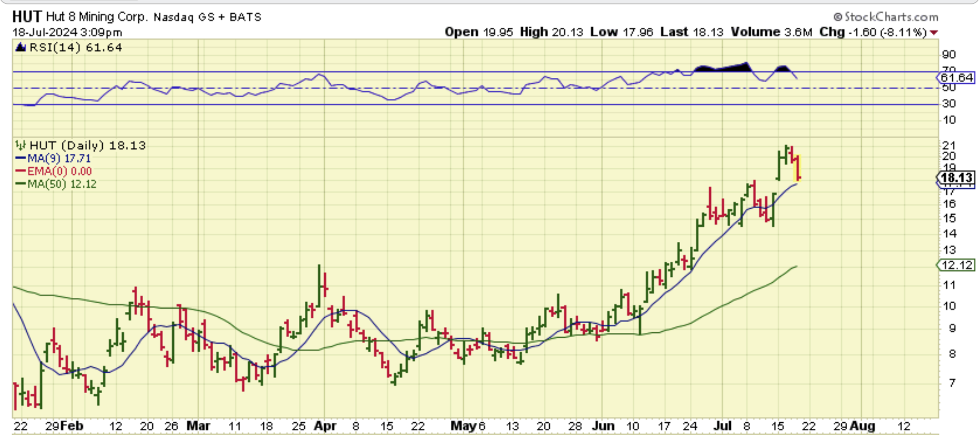Click the Volume 3.6M value
Image resolution: width=980 pixels, height=435 pixels.
click(772, 32)
